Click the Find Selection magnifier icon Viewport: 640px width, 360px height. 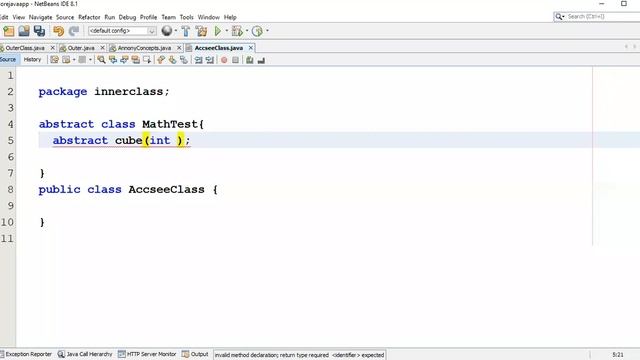pyautogui.click(x=101, y=60)
